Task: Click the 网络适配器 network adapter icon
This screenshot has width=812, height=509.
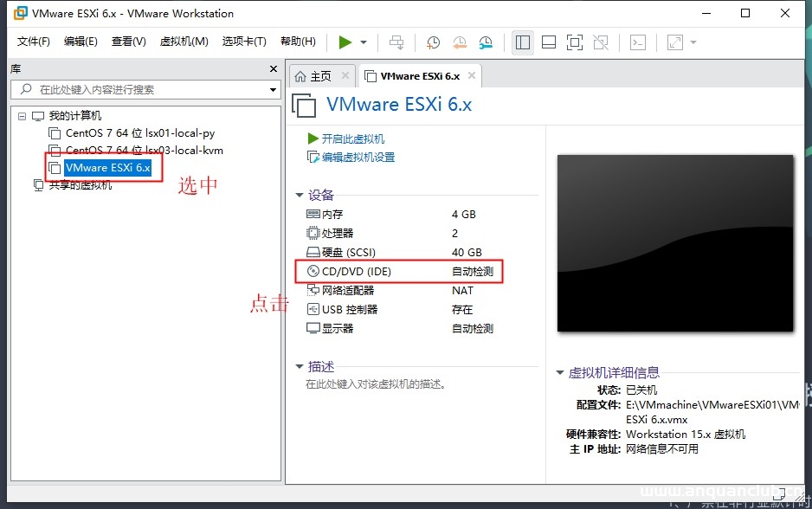Action: pyautogui.click(x=316, y=290)
